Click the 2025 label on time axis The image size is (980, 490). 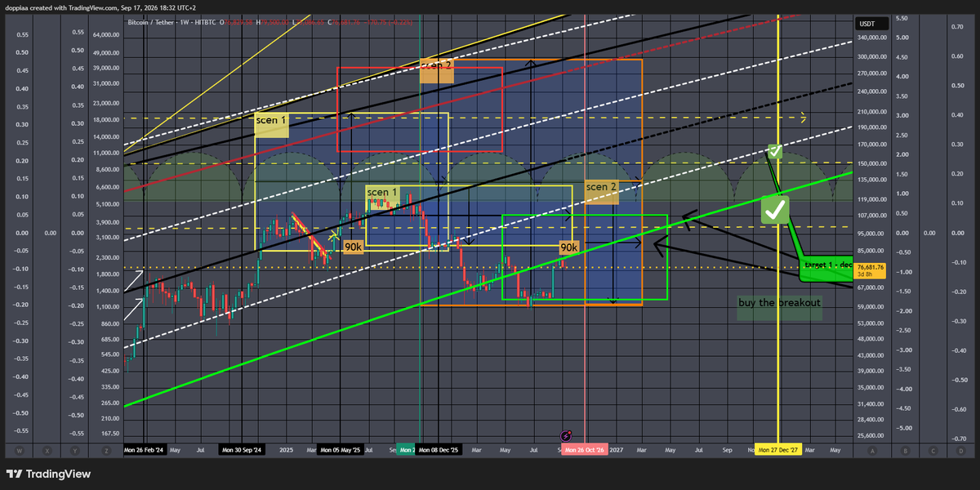tap(286, 450)
